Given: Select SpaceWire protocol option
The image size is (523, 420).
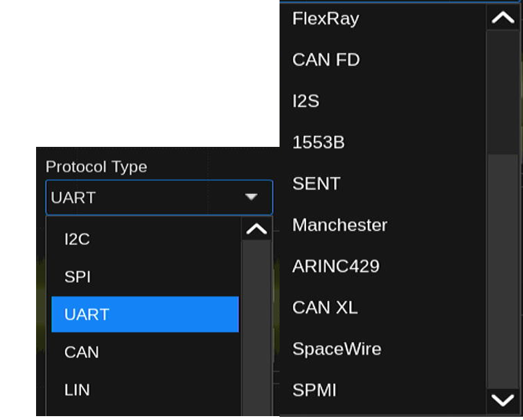Looking at the screenshot, I should (x=336, y=348).
